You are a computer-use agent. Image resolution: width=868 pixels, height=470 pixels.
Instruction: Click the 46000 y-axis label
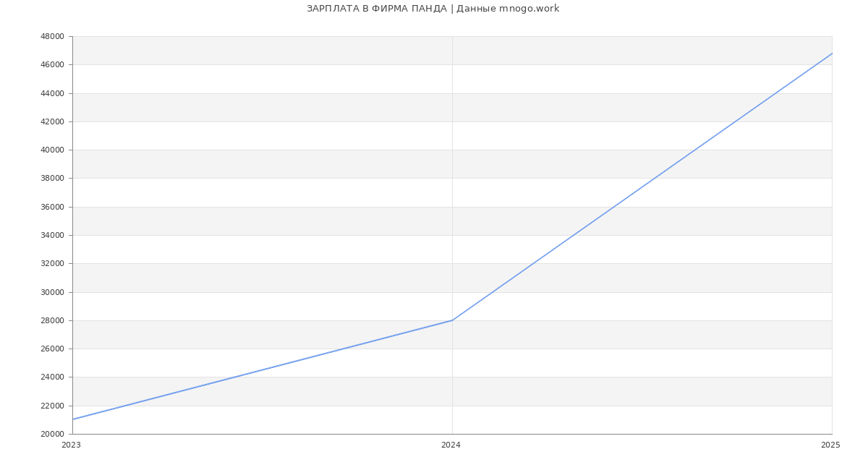[x=52, y=65]
